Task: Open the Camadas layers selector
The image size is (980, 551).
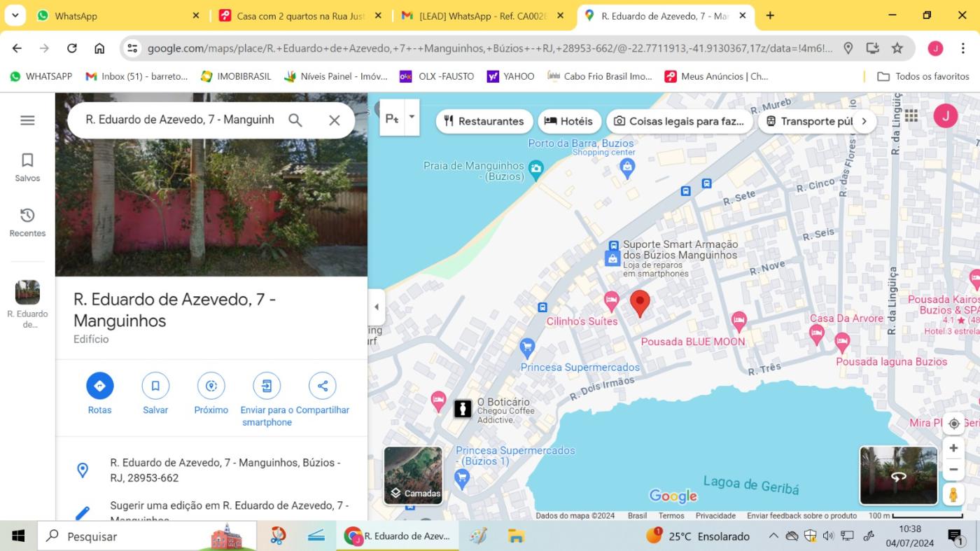Action: 413,475
